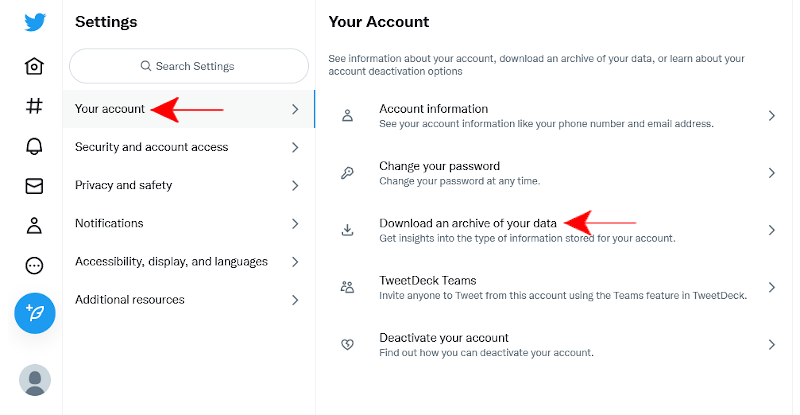Viewport: 800px width, 415px height.
Task: Open Explore with the hashtag icon
Action: [35, 106]
